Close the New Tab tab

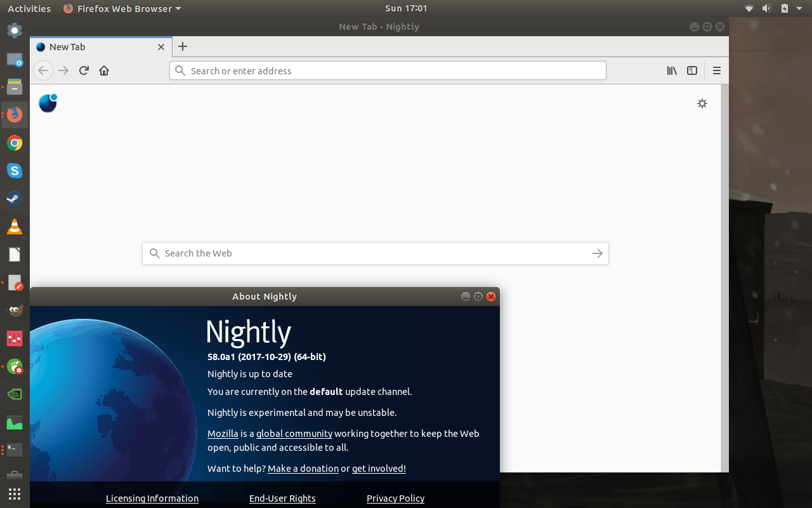point(161,47)
